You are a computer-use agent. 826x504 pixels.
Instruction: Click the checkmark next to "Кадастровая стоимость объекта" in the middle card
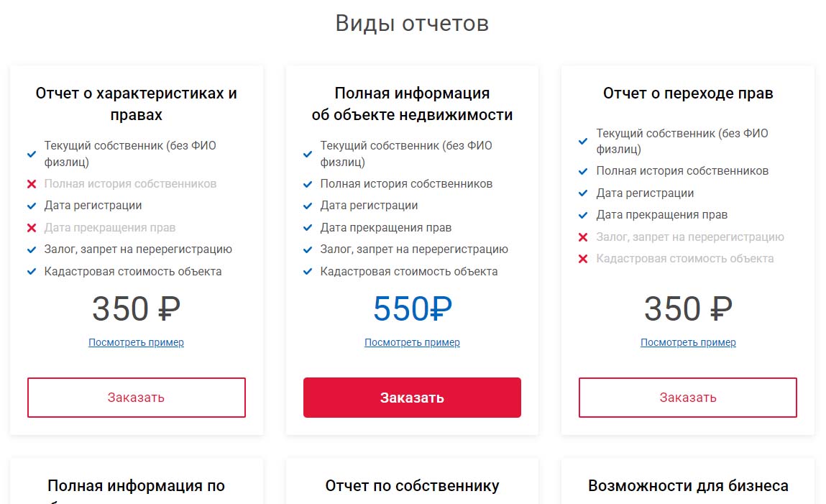click(x=308, y=272)
